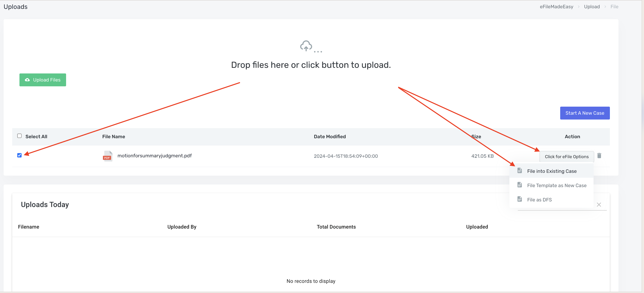Uncheck the motionforsummaryjudgment.pdf row checkbox
644x293 pixels.
(x=19, y=155)
